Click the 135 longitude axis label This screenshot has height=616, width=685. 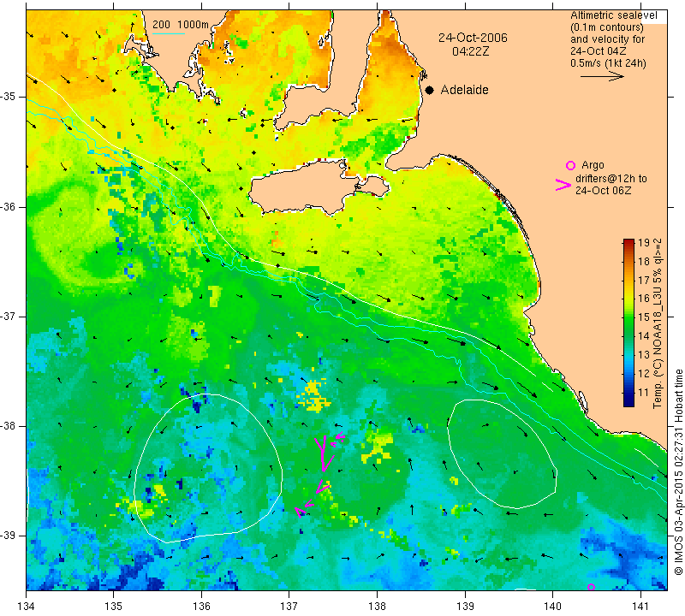[x=114, y=607]
